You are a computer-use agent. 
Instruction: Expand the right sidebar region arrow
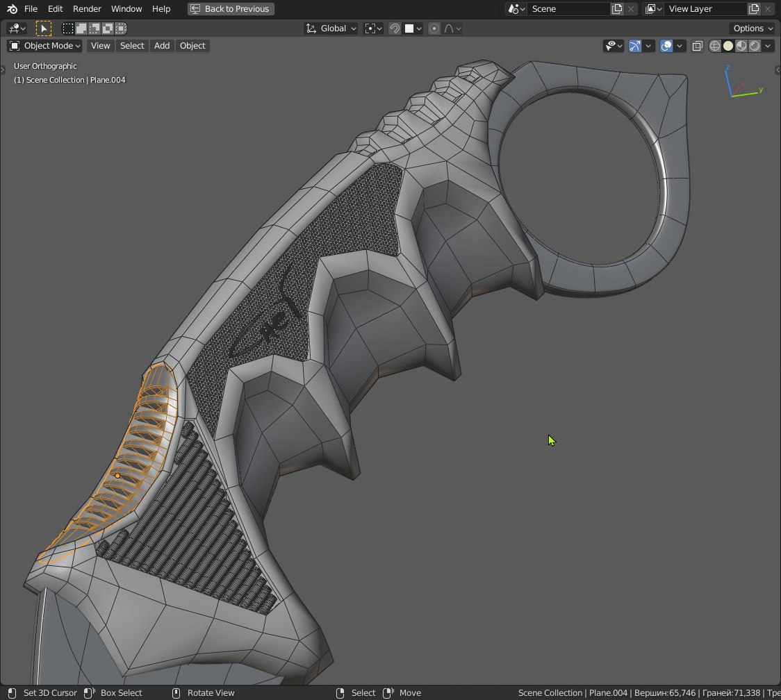click(x=778, y=69)
